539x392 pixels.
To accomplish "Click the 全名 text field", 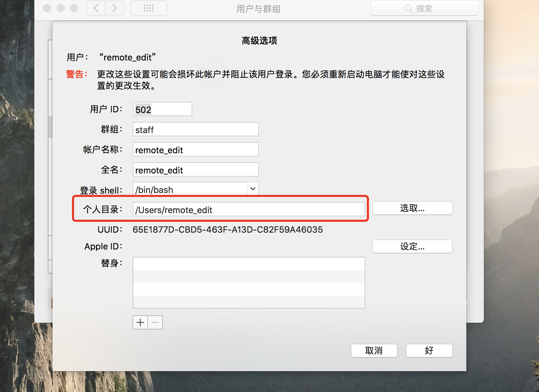I will click(x=195, y=170).
